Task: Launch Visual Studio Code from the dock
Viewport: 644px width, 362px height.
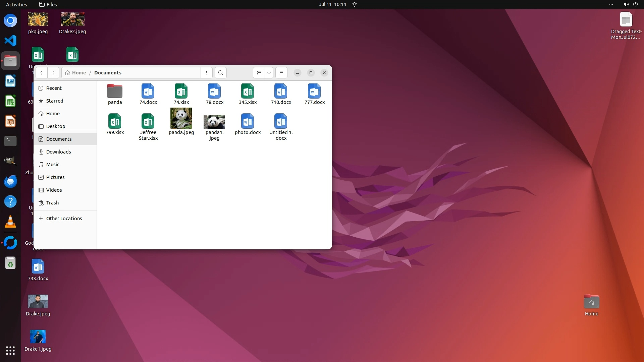Action: pyautogui.click(x=10, y=41)
